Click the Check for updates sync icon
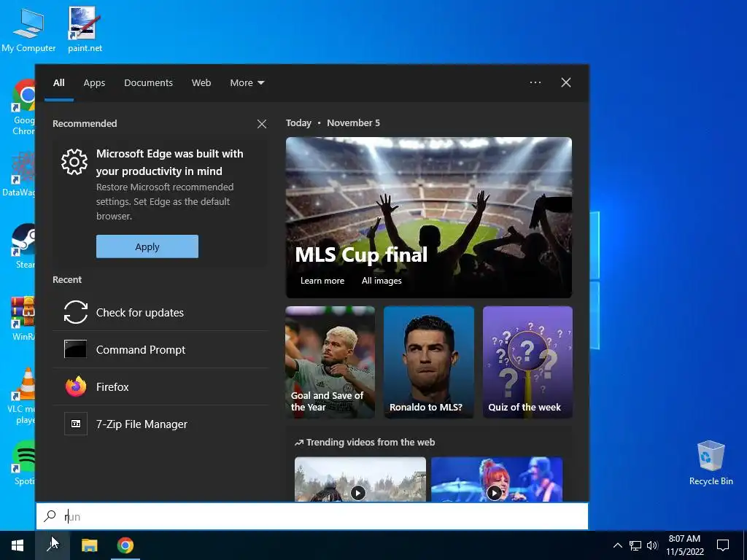Image resolution: width=747 pixels, height=560 pixels. [x=76, y=312]
